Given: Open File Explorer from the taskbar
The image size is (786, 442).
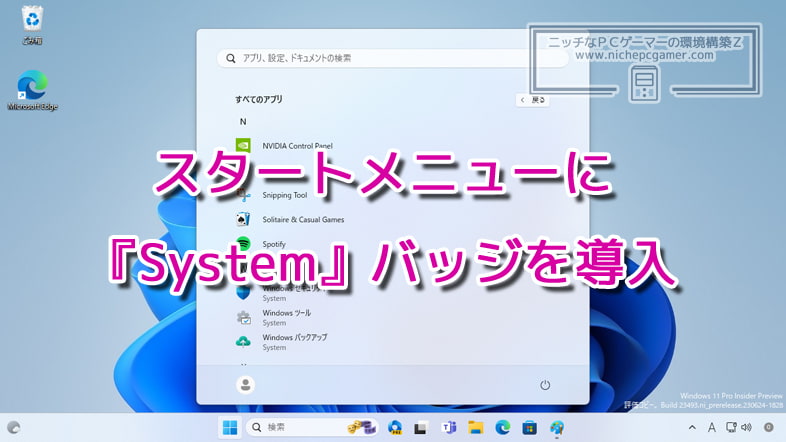Looking at the screenshot, I should pos(475,427).
